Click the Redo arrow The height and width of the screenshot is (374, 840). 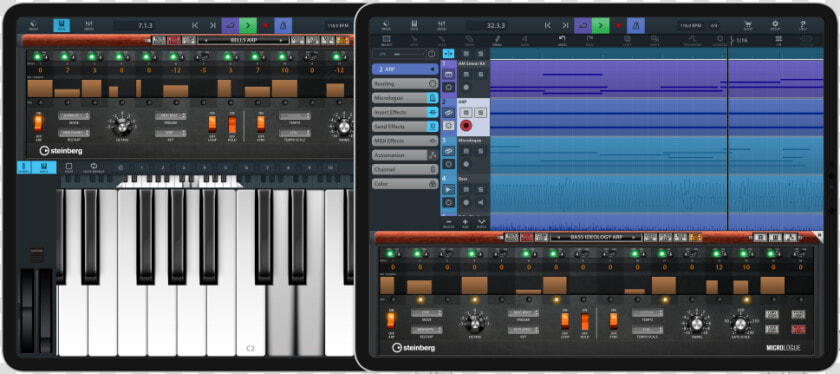(590, 40)
